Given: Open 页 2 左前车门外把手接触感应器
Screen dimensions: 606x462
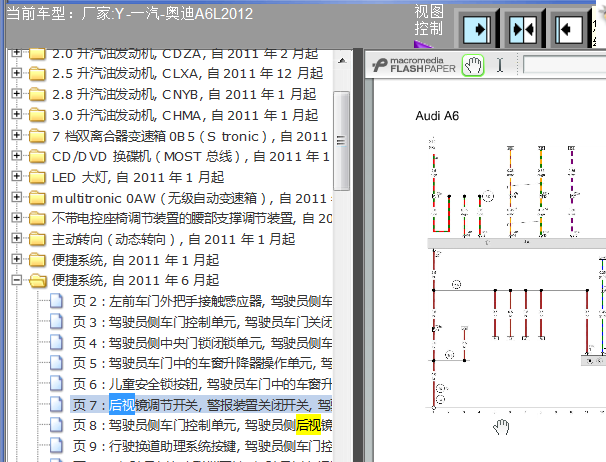Looking at the screenshot, I should pyautogui.click(x=202, y=301).
